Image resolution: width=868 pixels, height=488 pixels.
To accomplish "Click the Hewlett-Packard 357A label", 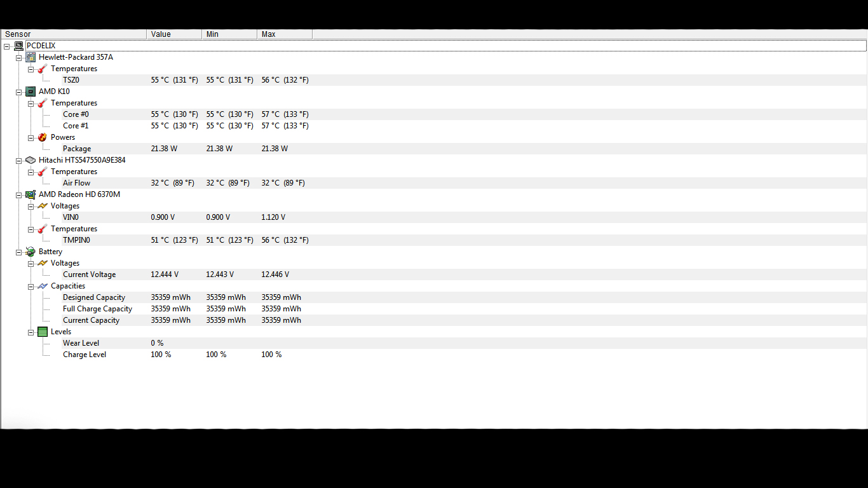I will click(76, 57).
